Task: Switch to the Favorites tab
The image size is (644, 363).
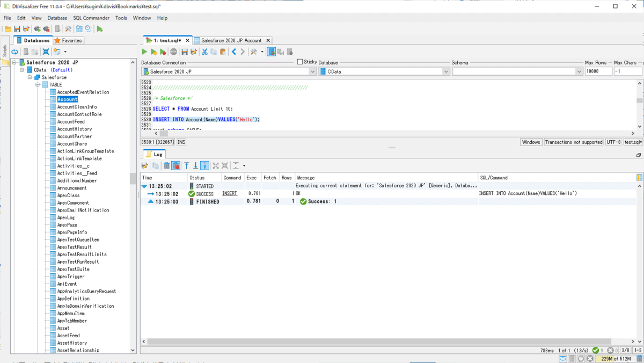Action: click(68, 40)
